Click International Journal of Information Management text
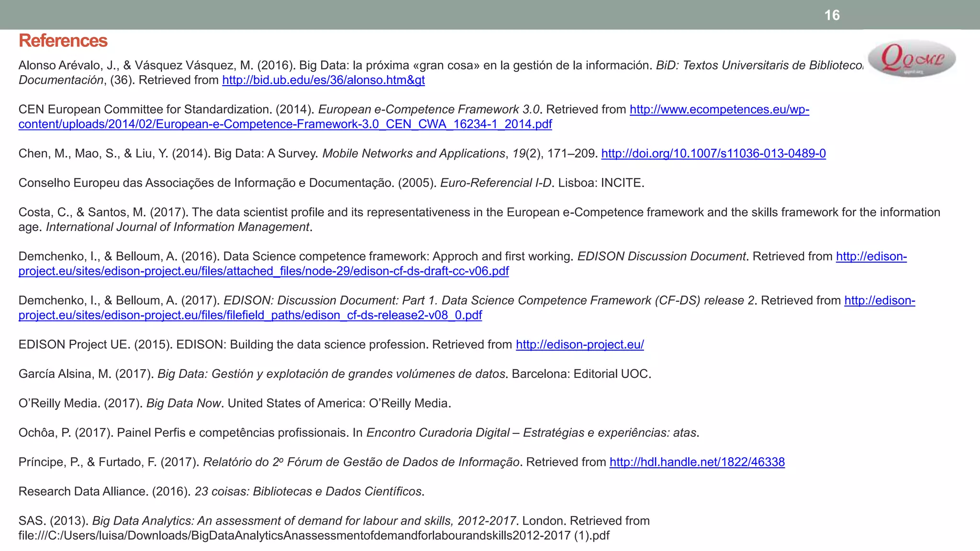The height and width of the screenshot is (551, 980). (178, 227)
